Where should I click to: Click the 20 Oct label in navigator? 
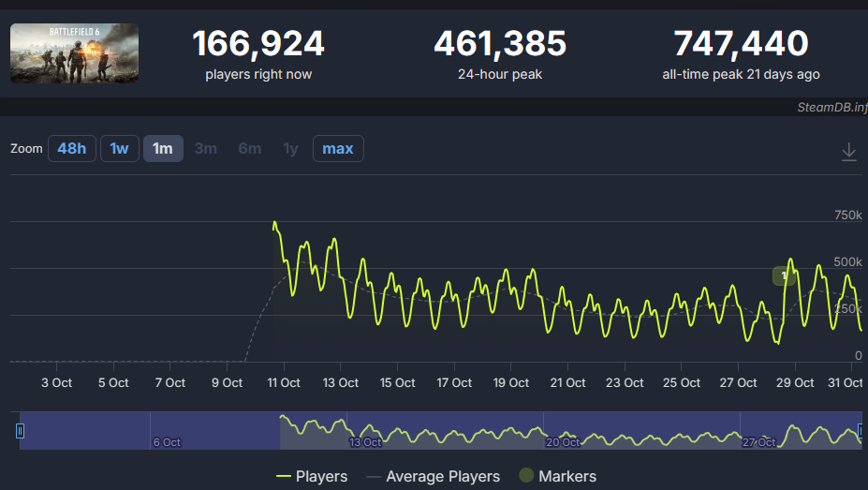click(x=563, y=442)
